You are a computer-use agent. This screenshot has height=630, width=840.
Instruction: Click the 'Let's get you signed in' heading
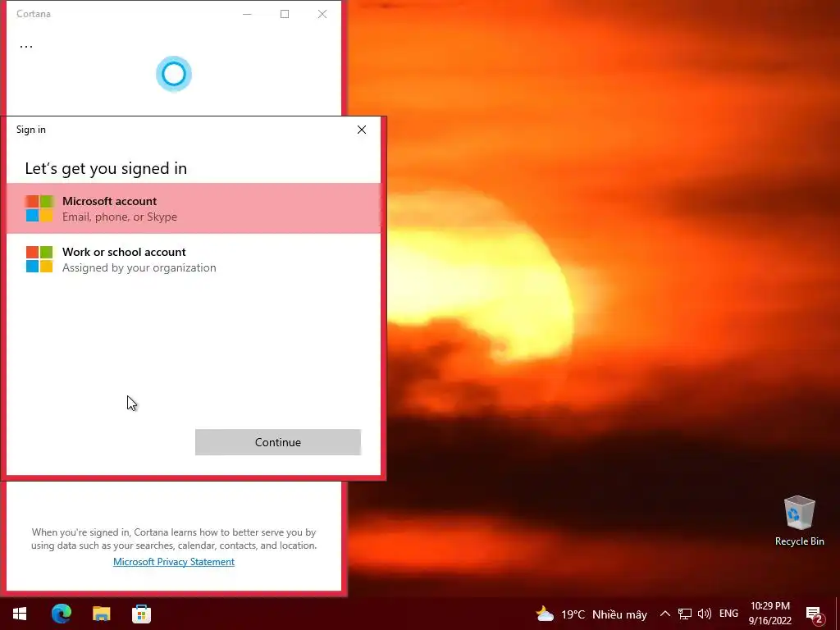pos(106,169)
